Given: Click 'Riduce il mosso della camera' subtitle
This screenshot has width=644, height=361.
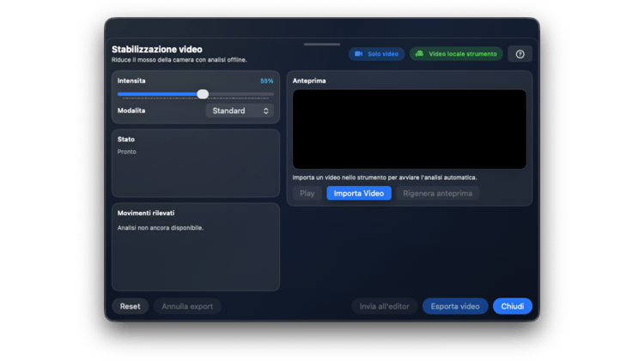Looking at the screenshot, I should [179, 60].
